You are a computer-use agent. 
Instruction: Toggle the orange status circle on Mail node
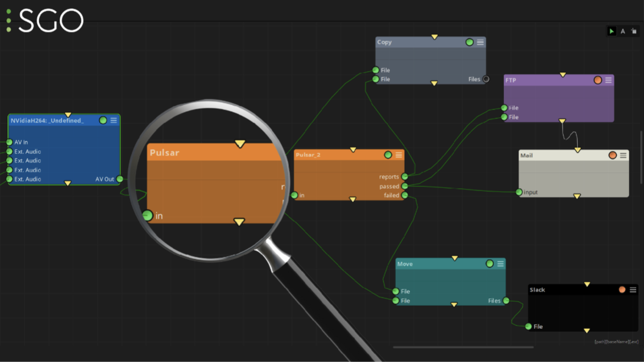point(612,155)
